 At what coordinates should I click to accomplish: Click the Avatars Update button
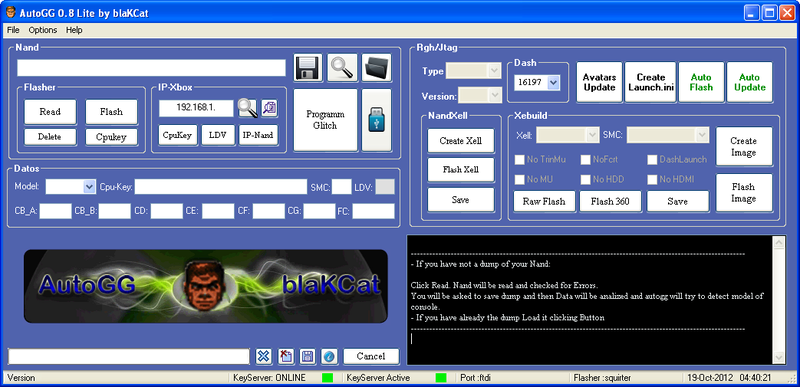(599, 82)
